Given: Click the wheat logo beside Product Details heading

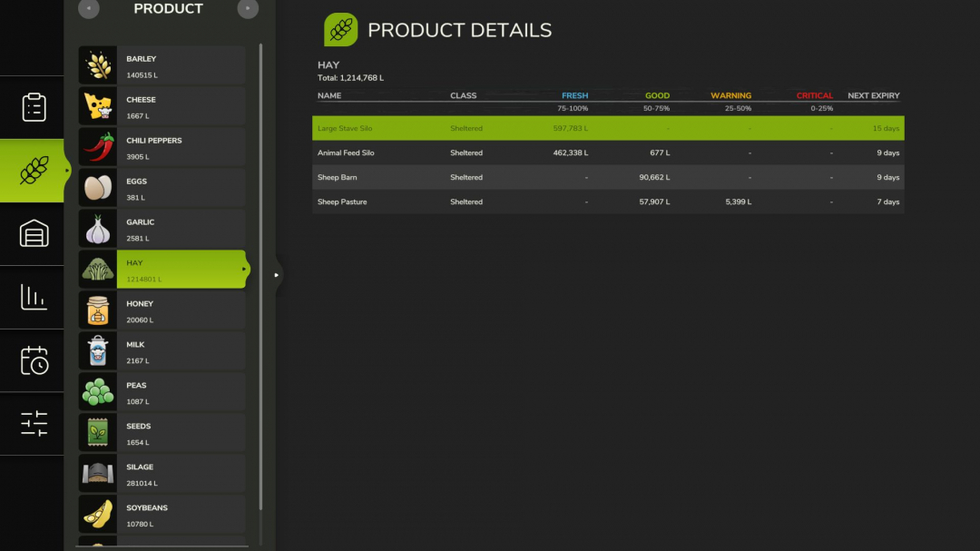Looking at the screenshot, I should pyautogui.click(x=340, y=29).
